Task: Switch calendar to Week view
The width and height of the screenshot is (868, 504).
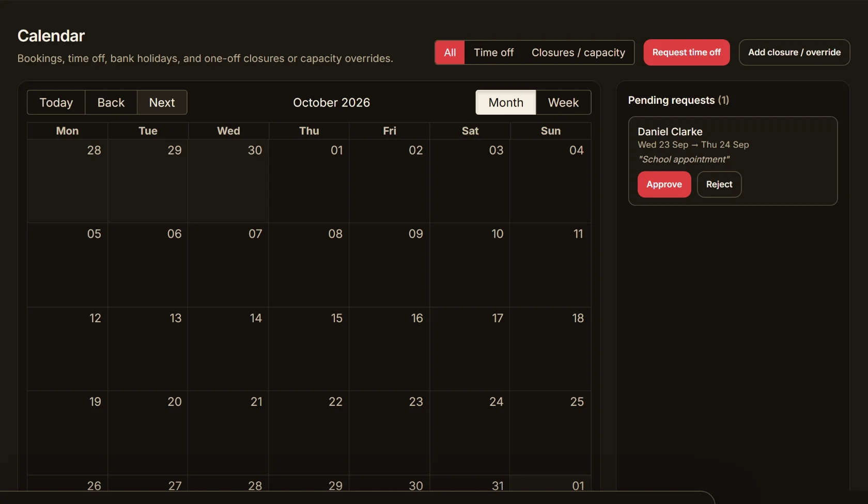Action: 563,102
